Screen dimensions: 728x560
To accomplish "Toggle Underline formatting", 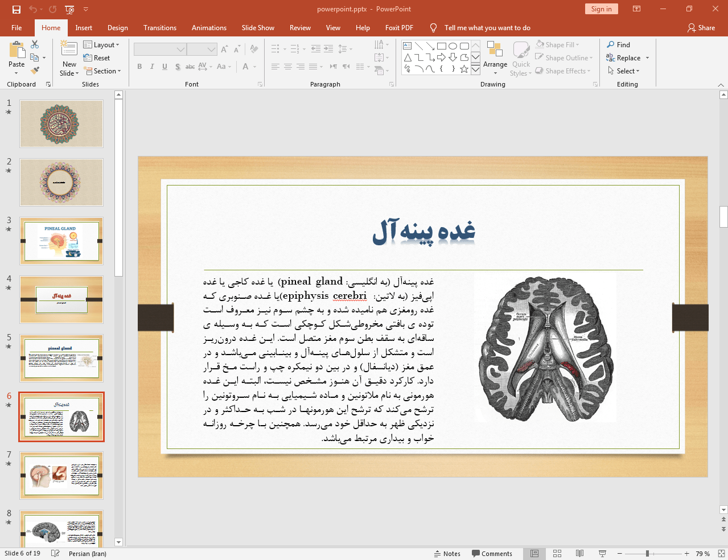I will [x=164, y=67].
